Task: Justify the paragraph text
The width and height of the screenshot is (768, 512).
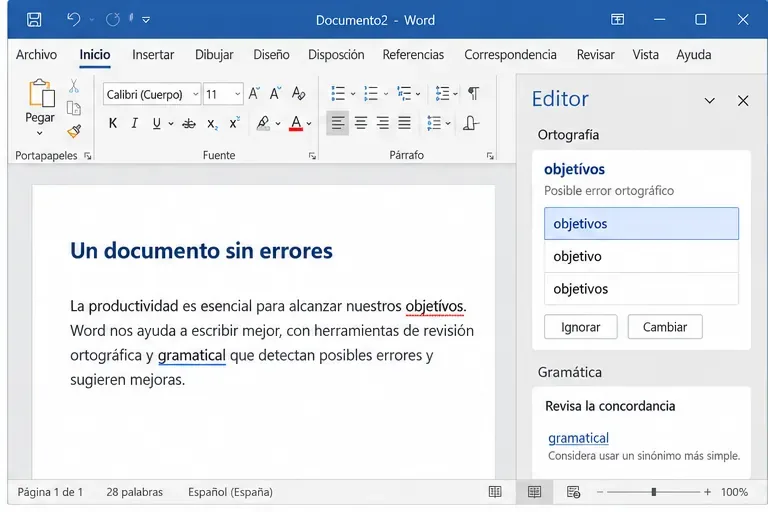Action: pyautogui.click(x=404, y=123)
